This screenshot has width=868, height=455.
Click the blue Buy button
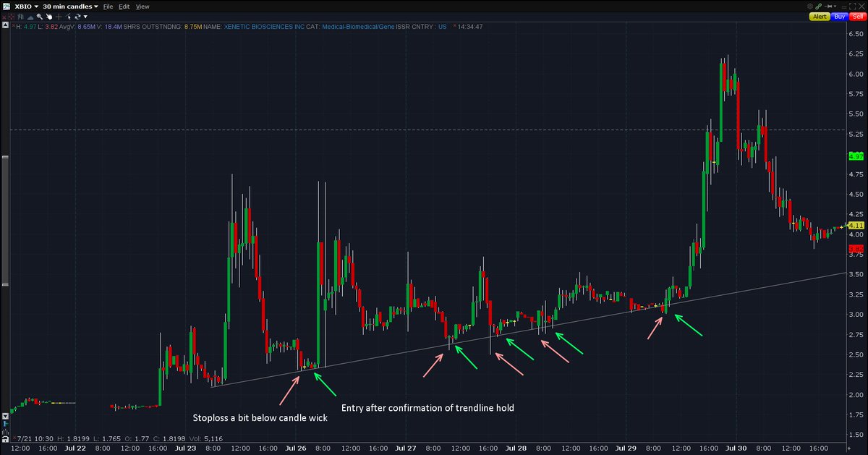839,16
